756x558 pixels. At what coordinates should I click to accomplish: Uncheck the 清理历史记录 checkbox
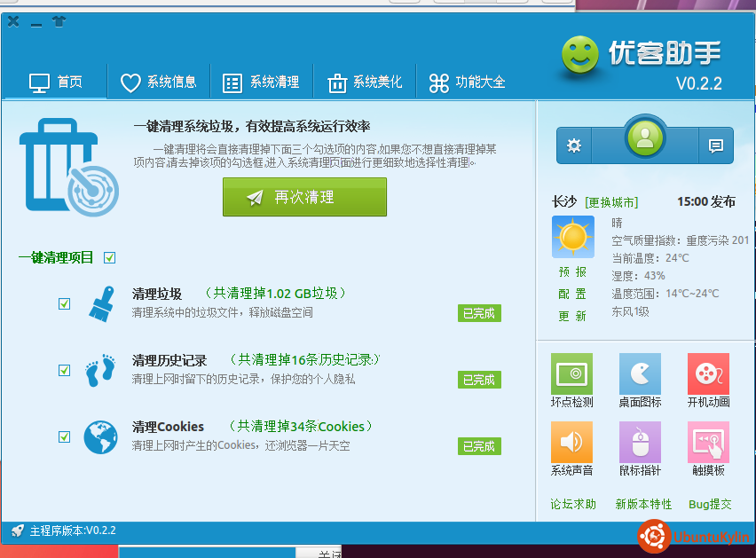(x=64, y=370)
